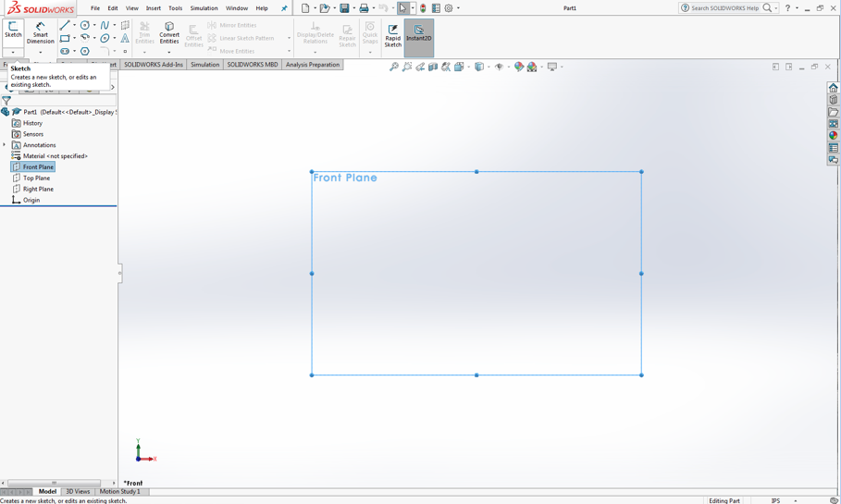841x504 pixels.
Task: Toggle Instant2D mode
Action: coord(419,38)
